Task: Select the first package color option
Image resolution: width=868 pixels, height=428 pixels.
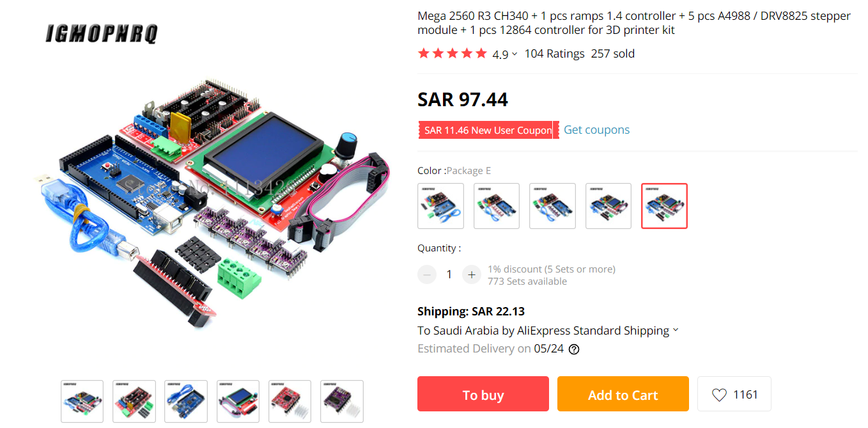Action: coord(440,206)
